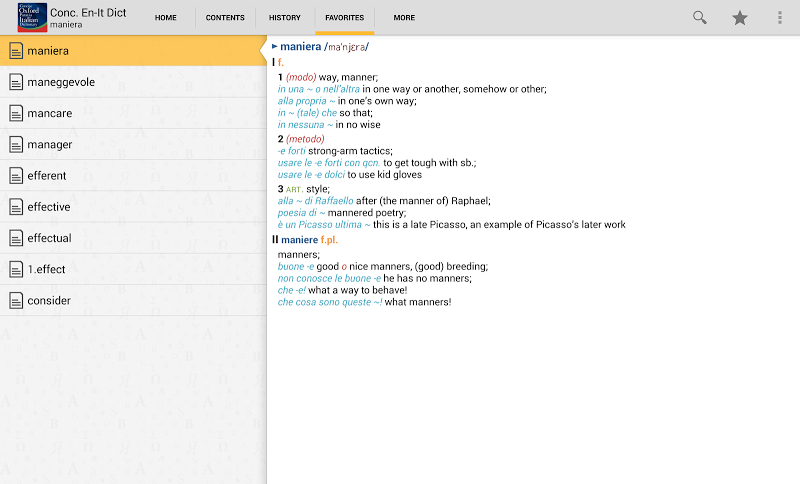Open the three-dot overflow menu

[x=780, y=18]
